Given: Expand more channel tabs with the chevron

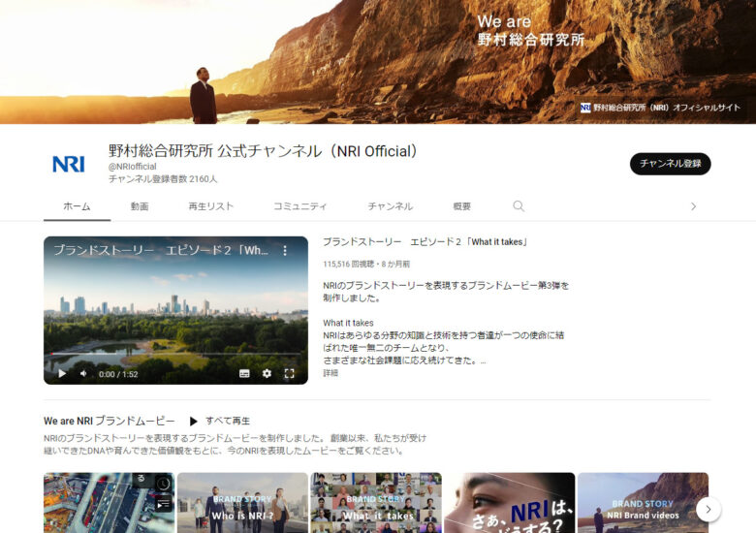Looking at the screenshot, I should coord(693,206).
